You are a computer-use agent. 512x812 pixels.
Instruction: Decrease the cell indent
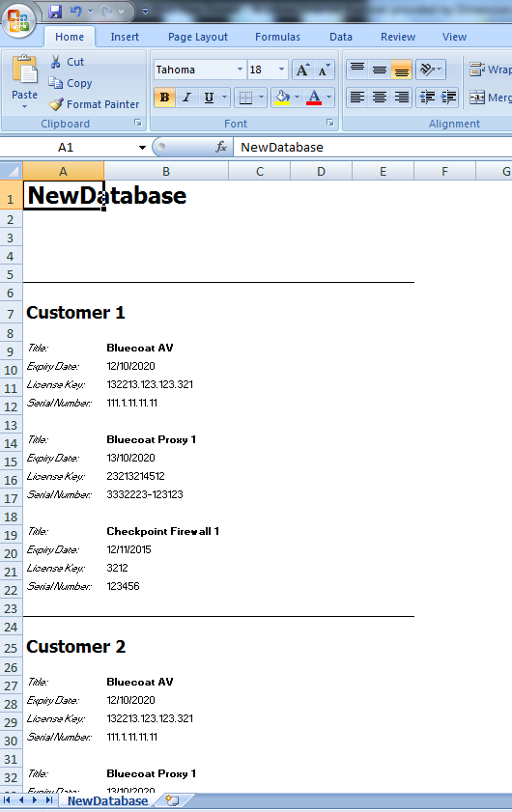pos(426,97)
